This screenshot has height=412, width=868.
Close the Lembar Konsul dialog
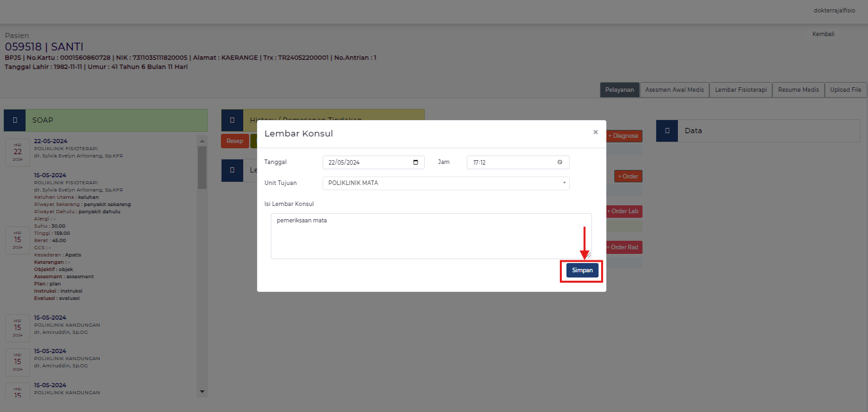point(595,133)
